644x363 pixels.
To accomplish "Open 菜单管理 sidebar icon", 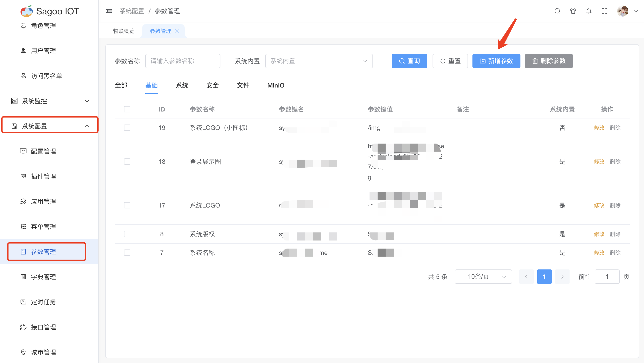I will click(x=23, y=227).
